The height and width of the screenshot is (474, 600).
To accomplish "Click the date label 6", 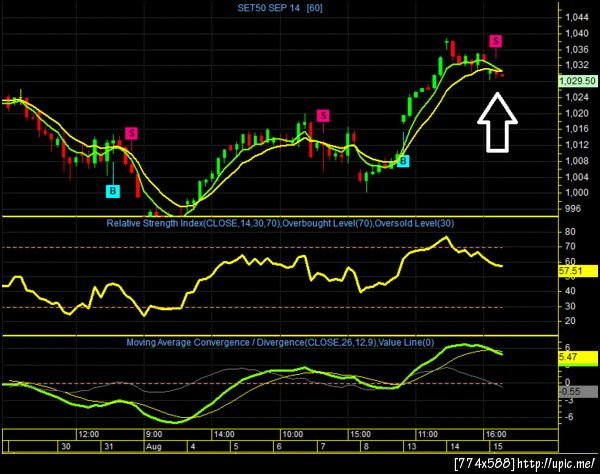I will [279, 446].
